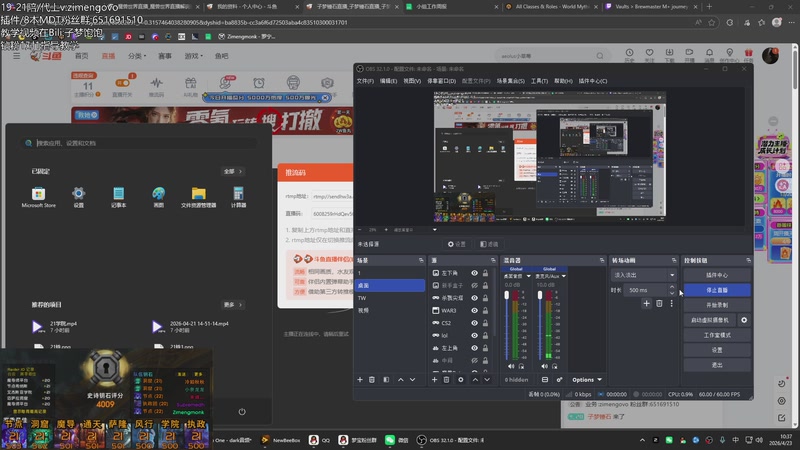
Task: Undock the controls panel icon
Action: [748, 260]
